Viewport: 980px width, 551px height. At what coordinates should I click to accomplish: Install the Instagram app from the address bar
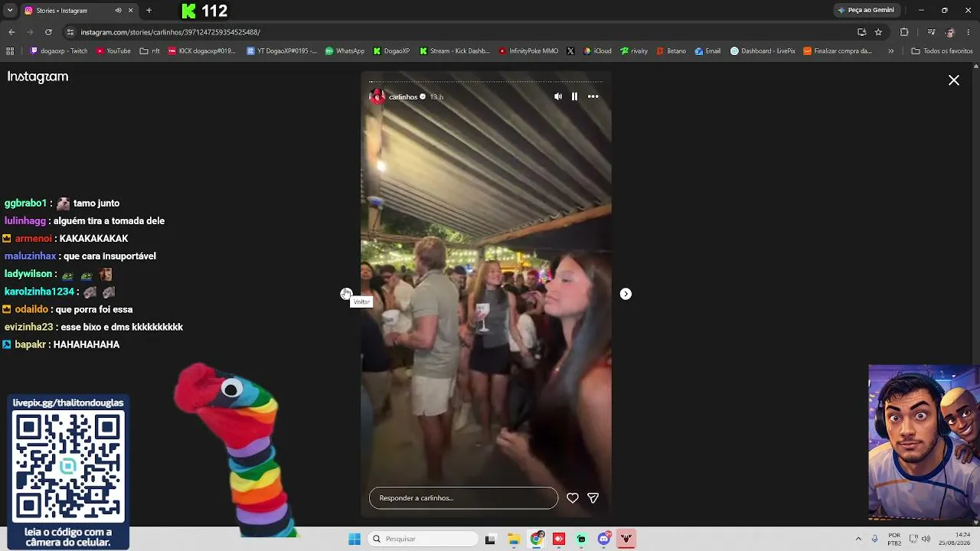click(x=861, y=32)
